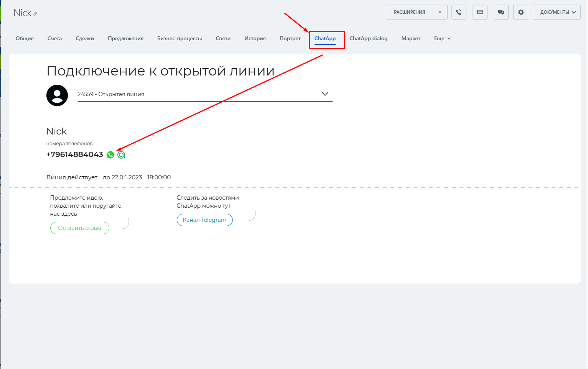Open the Бизнес-процессы tab
This screenshot has width=588, height=369.
[x=180, y=39]
